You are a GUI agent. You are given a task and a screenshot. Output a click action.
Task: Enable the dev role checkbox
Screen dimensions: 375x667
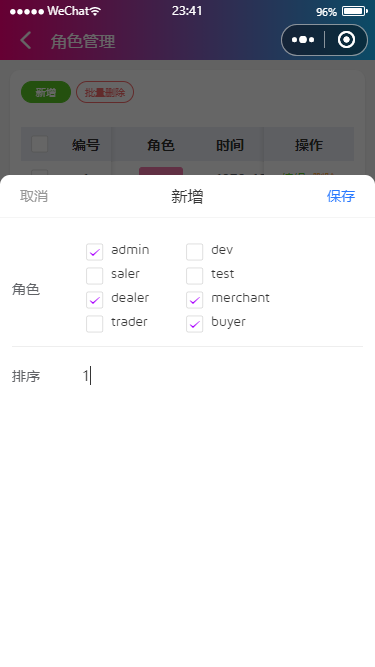(194, 252)
